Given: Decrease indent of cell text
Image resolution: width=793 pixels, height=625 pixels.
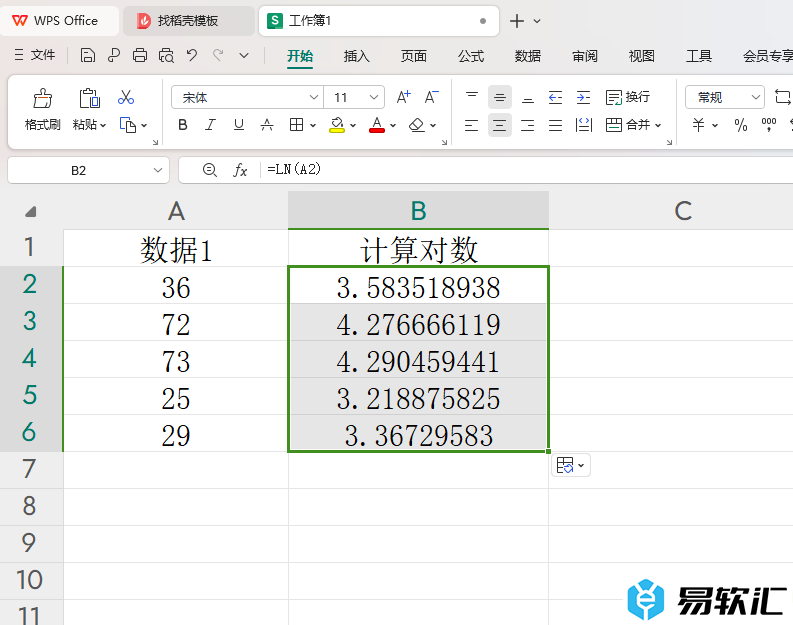Looking at the screenshot, I should (555, 97).
